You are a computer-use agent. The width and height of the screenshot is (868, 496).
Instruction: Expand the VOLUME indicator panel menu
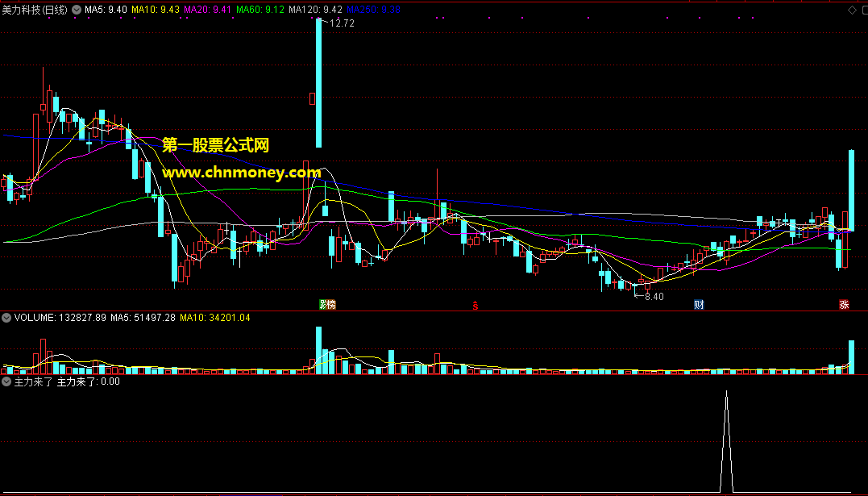point(6,318)
